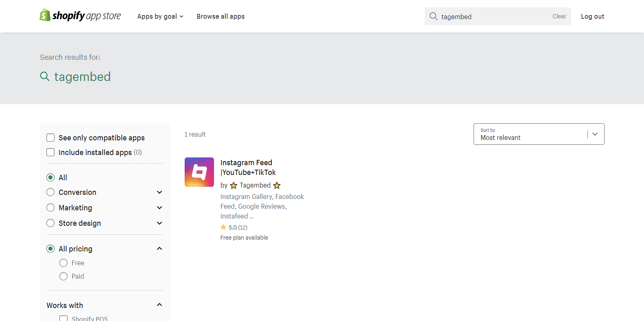Check Include installed apps option
644x321 pixels.
point(50,152)
